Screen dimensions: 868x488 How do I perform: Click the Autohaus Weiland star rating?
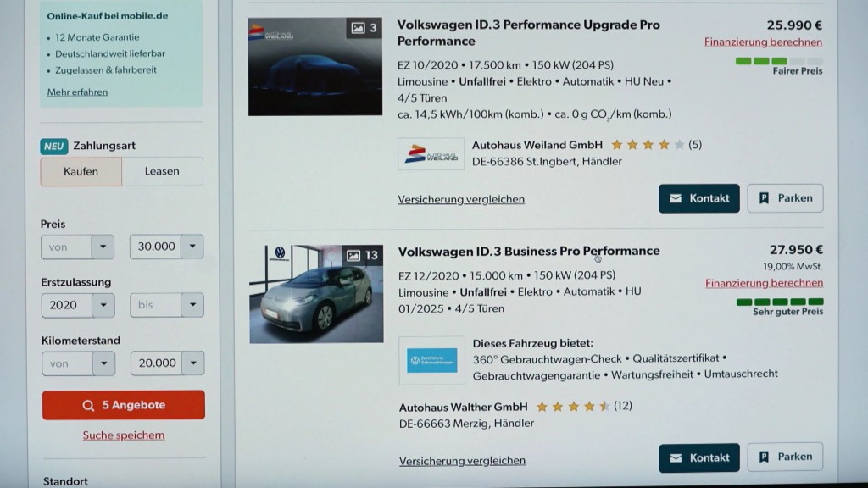(x=648, y=145)
